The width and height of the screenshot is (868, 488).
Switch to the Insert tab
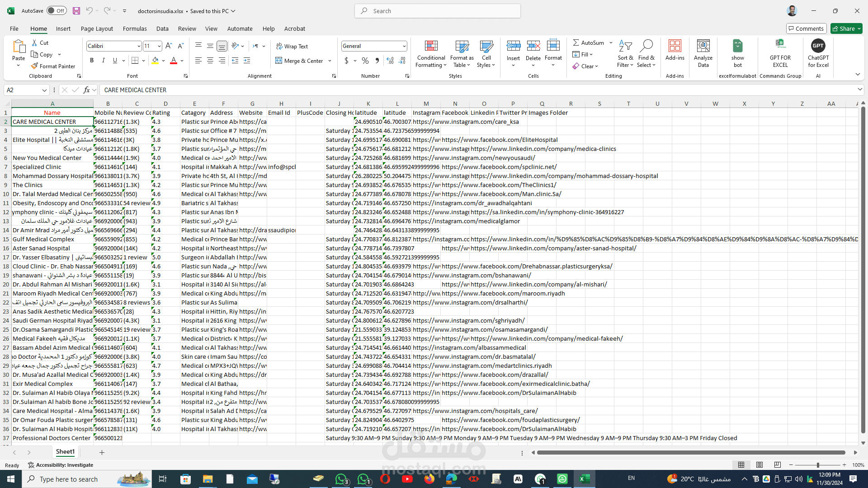63,28
